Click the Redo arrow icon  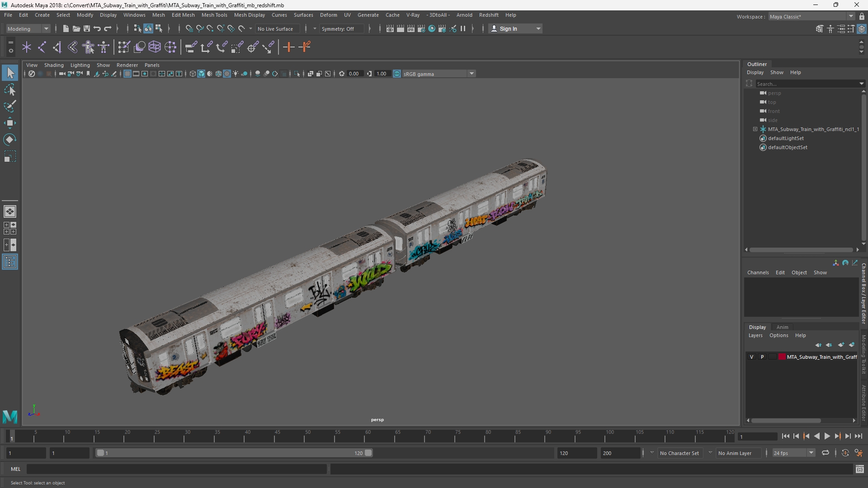(x=108, y=28)
